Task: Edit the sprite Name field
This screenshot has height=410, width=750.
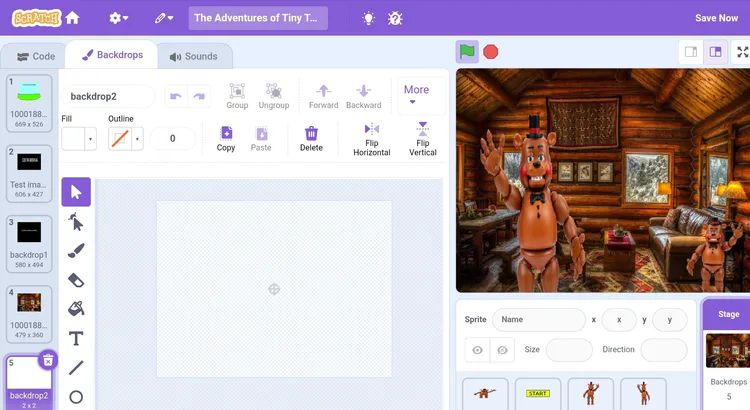Action: (x=539, y=320)
